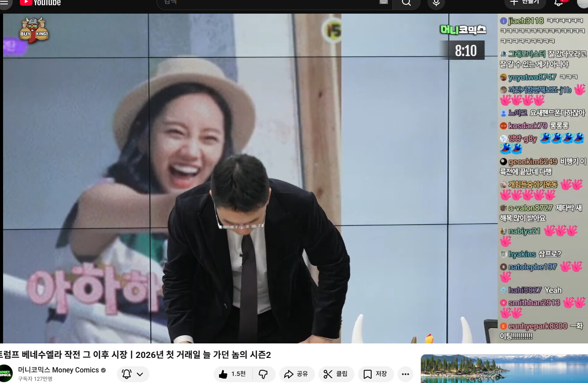Screen dimensions: 588x383
Task: Pause the video by clicking the player
Action: click(x=250, y=178)
